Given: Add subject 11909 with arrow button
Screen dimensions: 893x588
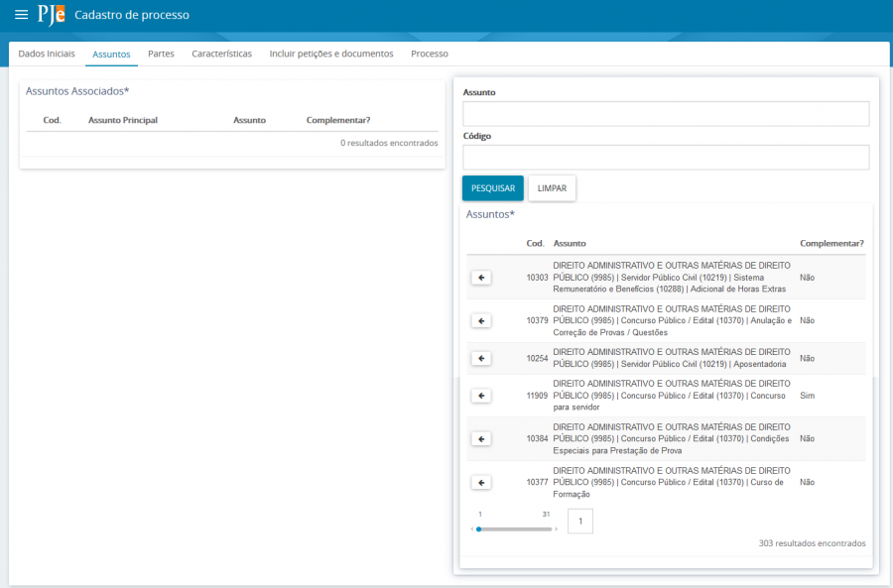Looking at the screenshot, I should tap(481, 396).
